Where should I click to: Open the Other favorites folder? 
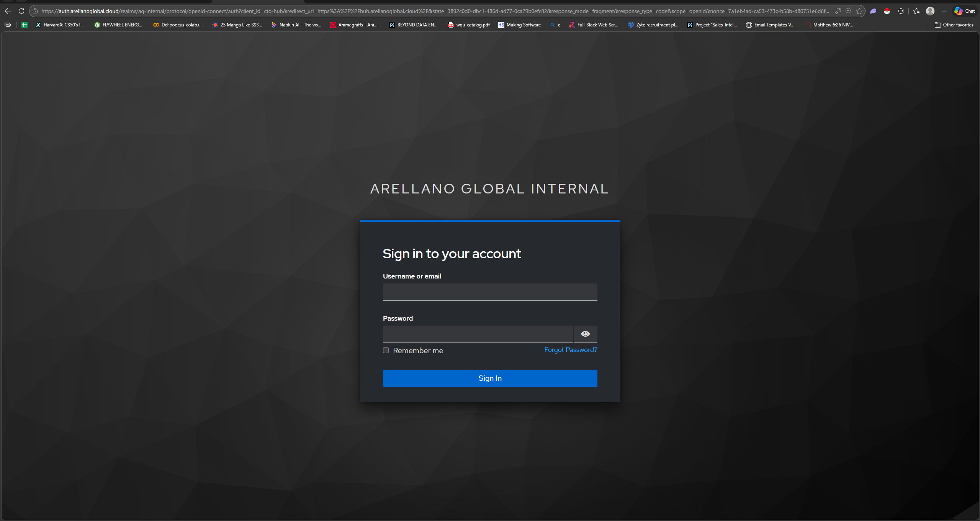click(x=954, y=25)
